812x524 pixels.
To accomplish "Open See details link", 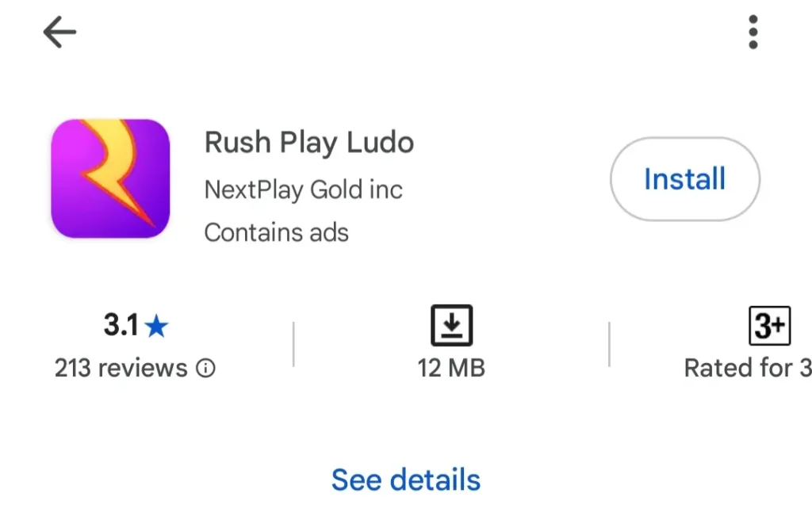I will click(x=405, y=479).
